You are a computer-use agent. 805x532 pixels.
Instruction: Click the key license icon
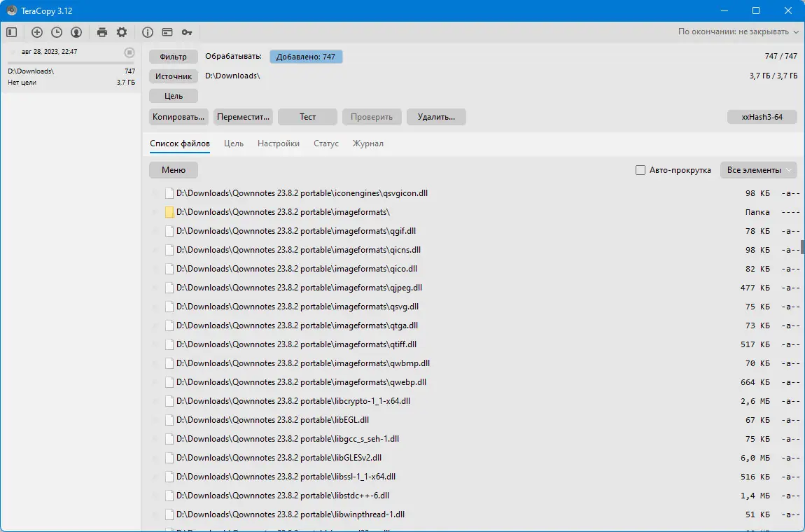pos(187,32)
